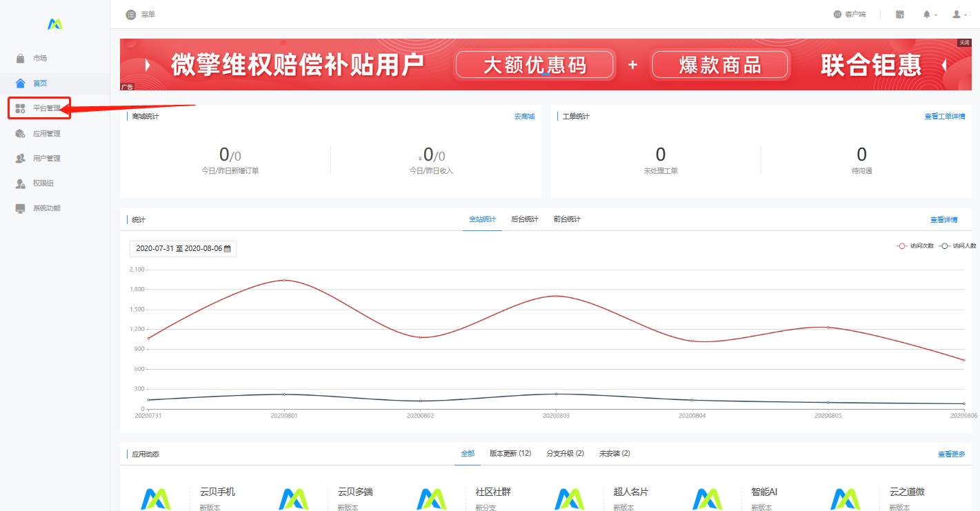Click the 20200801 peak point on red line
The width and height of the screenshot is (980, 511).
284,280
